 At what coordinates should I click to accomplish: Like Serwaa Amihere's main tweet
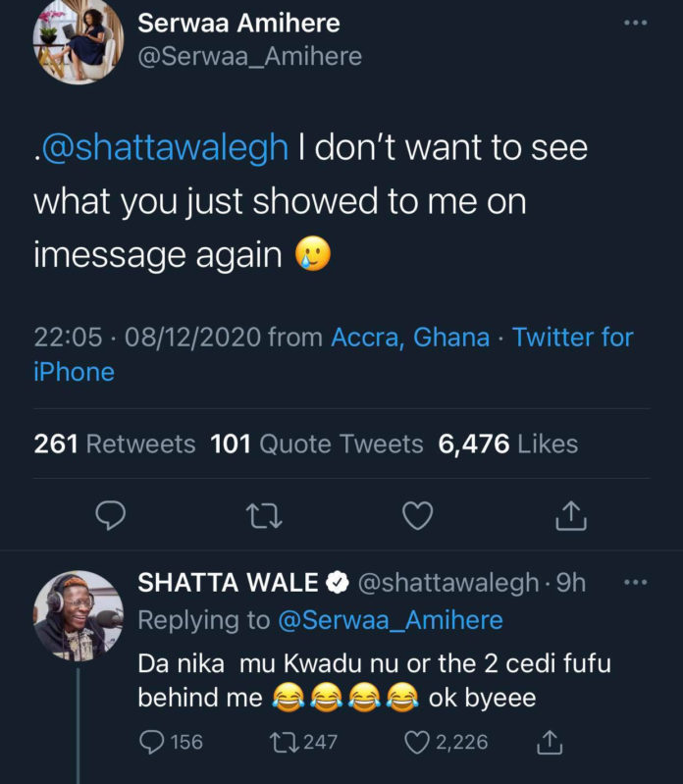(418, 516)
